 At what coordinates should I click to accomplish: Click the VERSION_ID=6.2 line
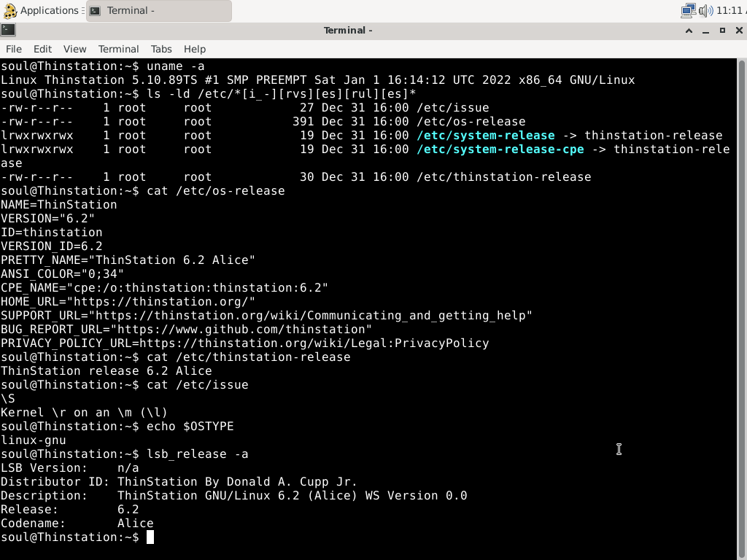[x=52, y=246]
